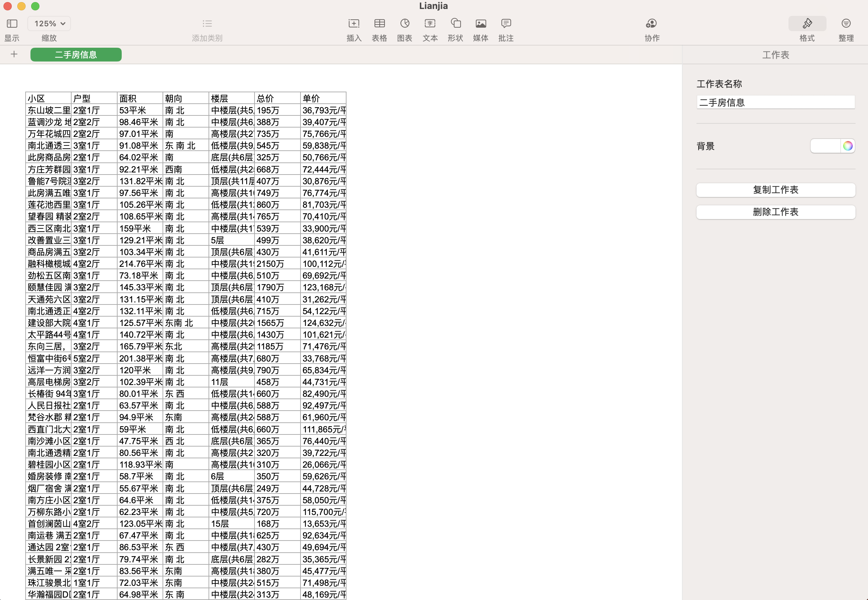Open the View (显示) sidebar menu

(x=12, y=24)
